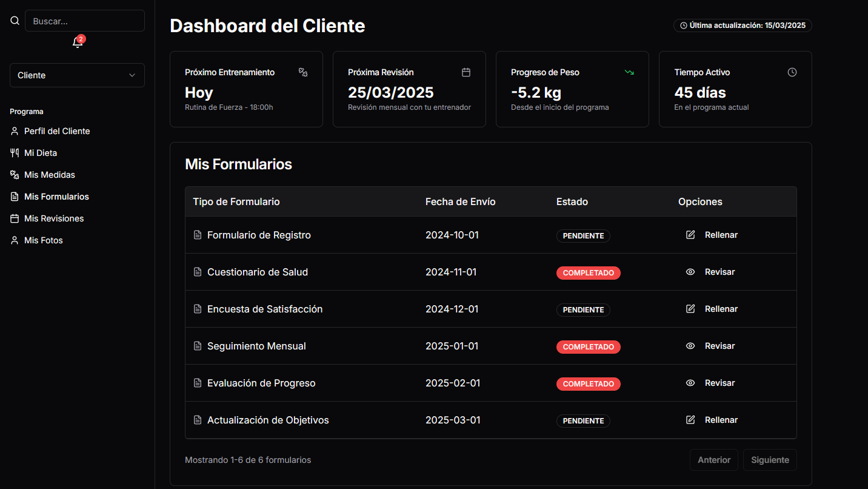Click the notification bell icon

point(78,42)
